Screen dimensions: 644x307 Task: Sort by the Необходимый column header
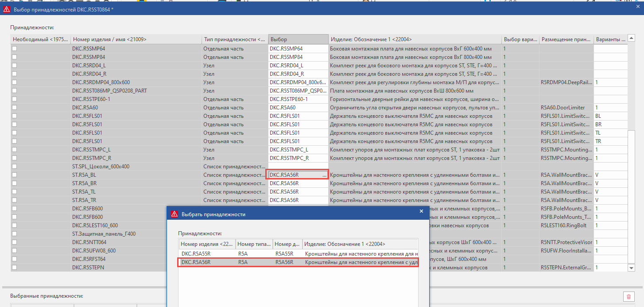pyautogui.click(x=40, y=39)
